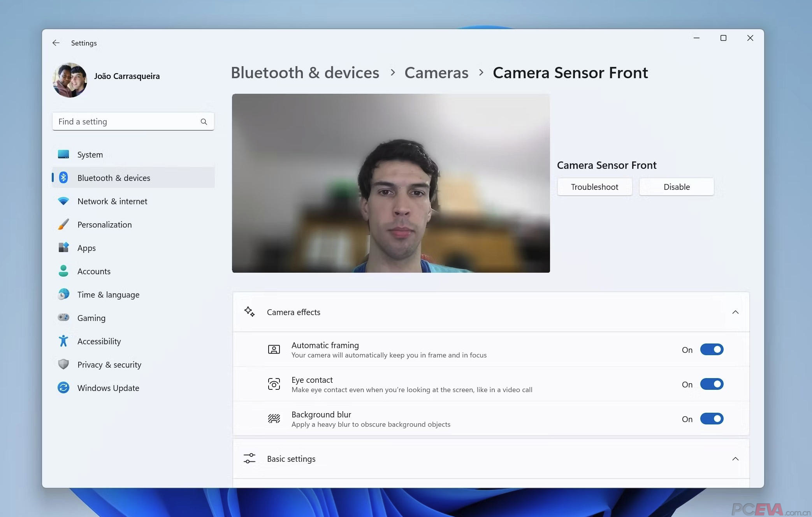Open System settings category
812x517 pixels.
[133, 154]
